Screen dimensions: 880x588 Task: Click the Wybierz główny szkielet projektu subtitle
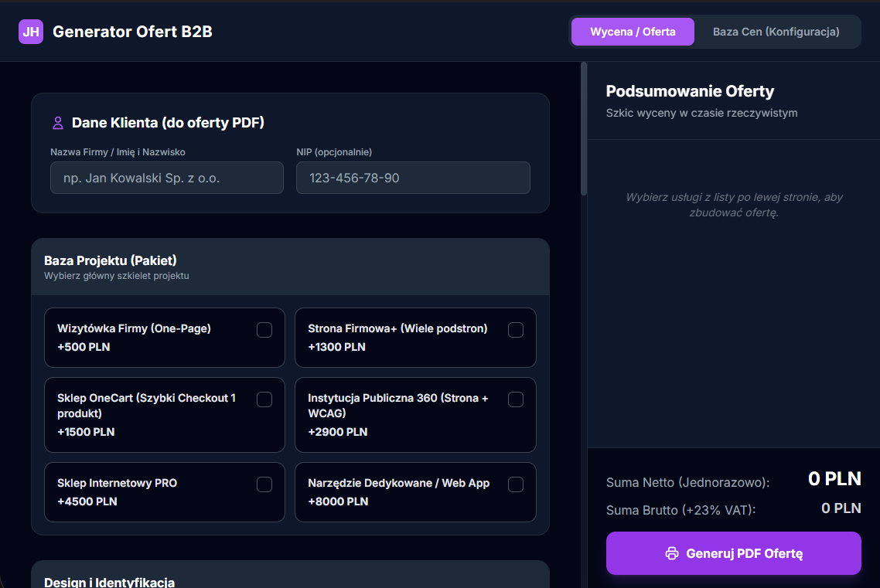117,276
